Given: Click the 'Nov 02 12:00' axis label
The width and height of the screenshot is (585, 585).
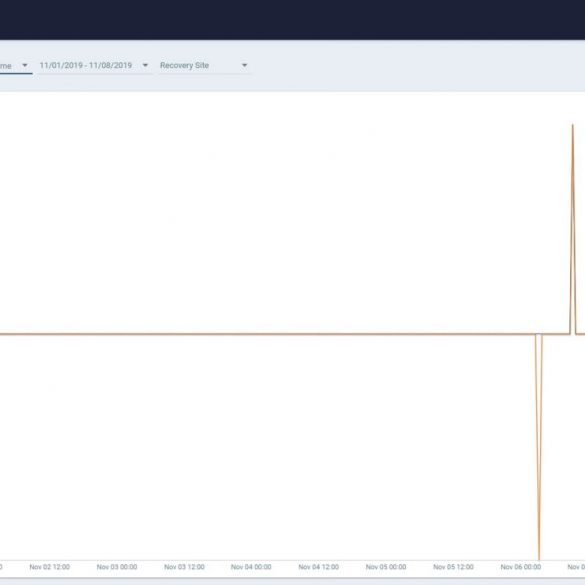Looking at the screenshot, I should (x=50, y=567).
